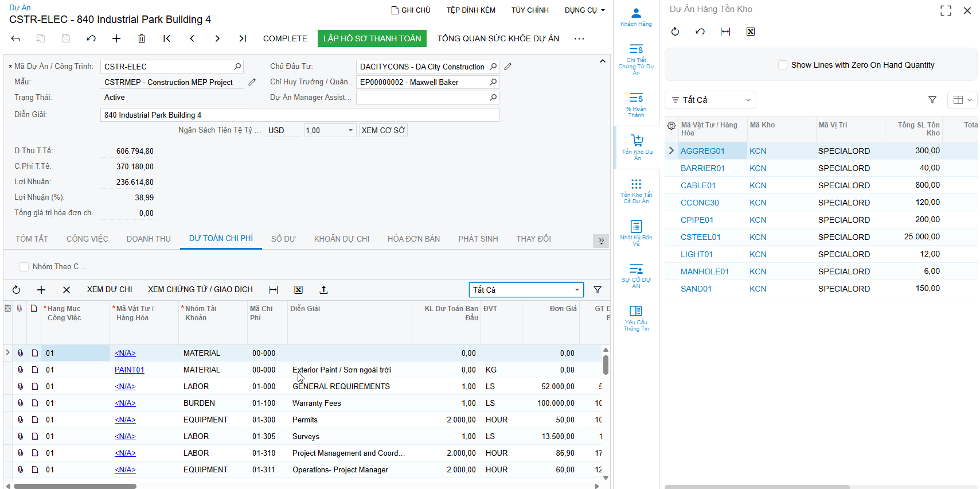Switch to the DOANH THU tab
980x489 pixels.
[x=149, y=239]
